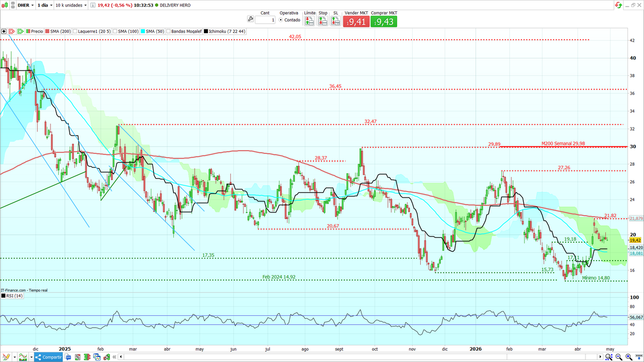Click the order settings wrench icon
This screenshot has height=362, width=644.
pos(251,19)
